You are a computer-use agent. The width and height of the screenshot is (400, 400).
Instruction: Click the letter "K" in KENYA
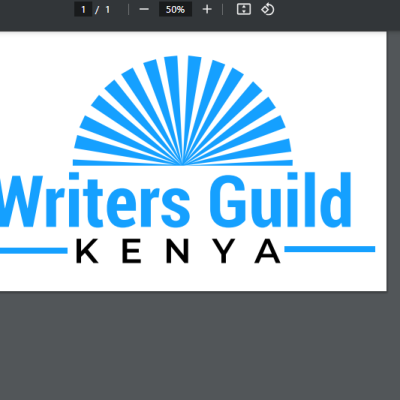(x=87, y=251)
